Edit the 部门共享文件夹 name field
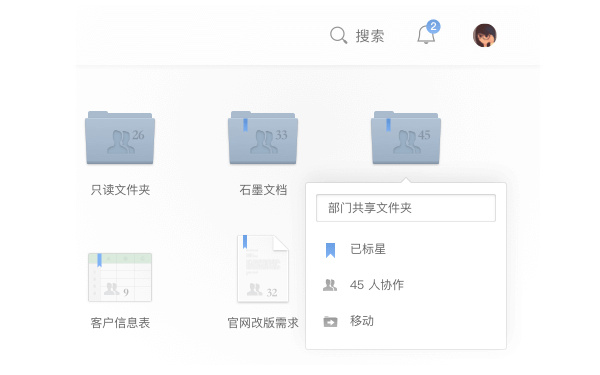Screen dimensions: 600x375 tap(406, 208)
